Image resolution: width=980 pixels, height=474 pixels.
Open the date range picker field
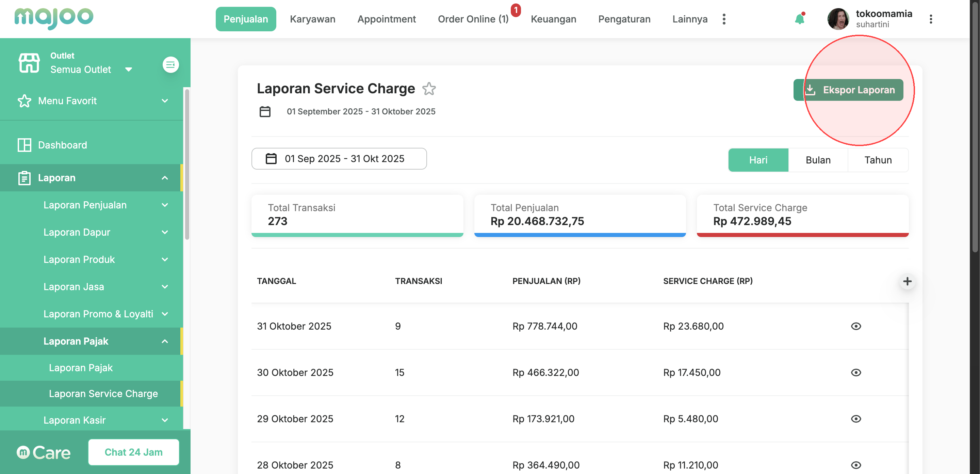point(339,159)
